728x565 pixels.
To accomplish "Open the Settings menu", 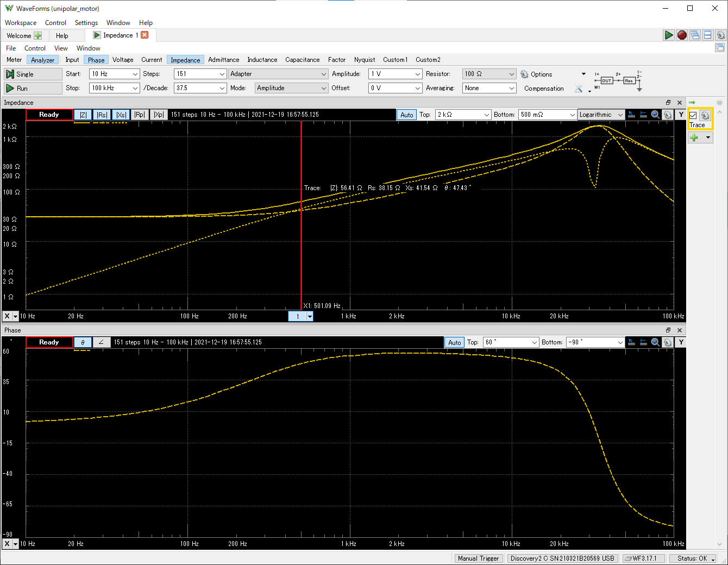I will point(86,23).
